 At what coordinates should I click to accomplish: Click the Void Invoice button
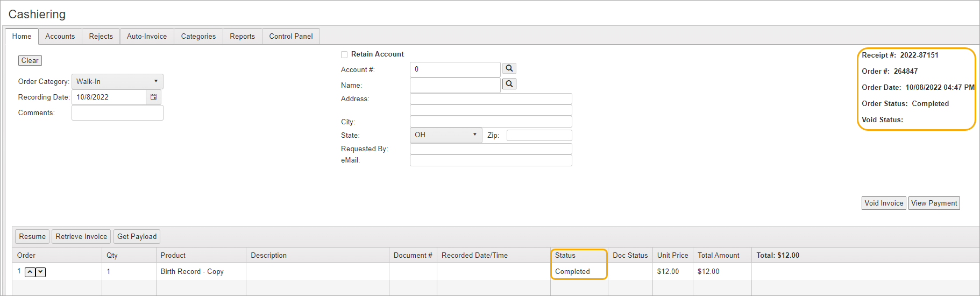883,203
